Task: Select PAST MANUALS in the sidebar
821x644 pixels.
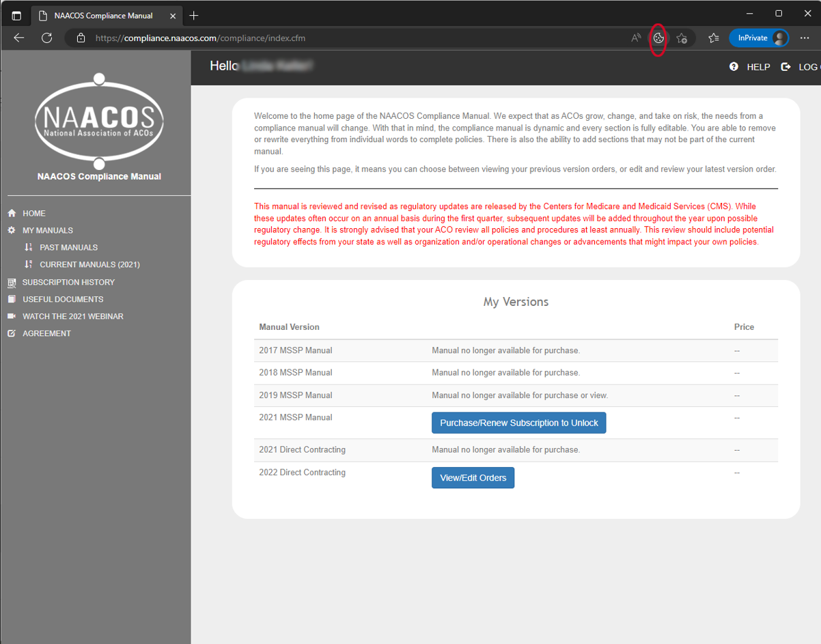Action: 68,247
